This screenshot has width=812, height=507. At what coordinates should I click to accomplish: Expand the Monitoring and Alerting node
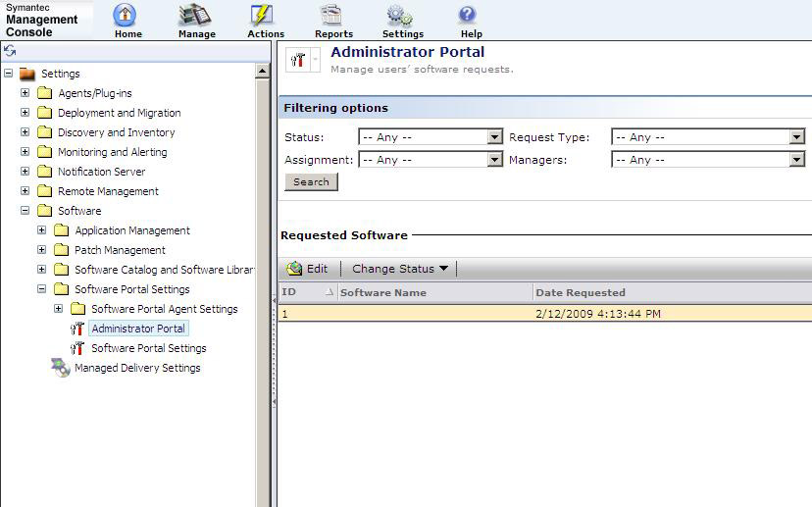[25, 152]
